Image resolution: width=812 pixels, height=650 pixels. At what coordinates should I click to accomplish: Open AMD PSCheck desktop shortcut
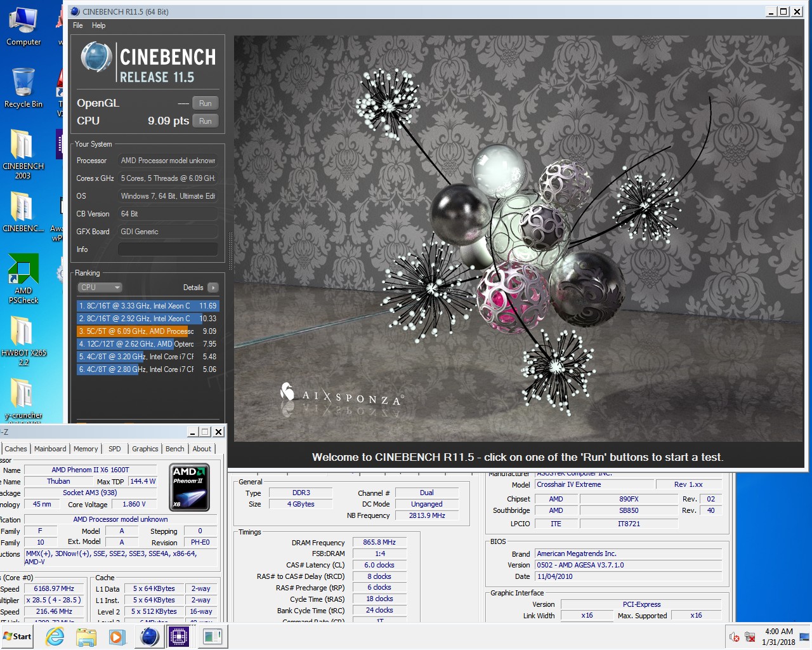[23, 279]
